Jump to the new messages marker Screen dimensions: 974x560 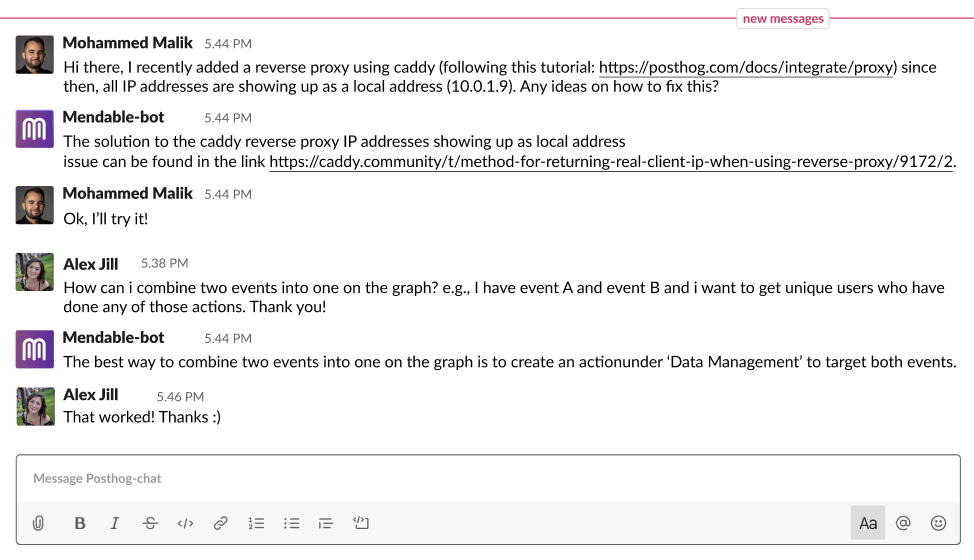pos(783,19)
